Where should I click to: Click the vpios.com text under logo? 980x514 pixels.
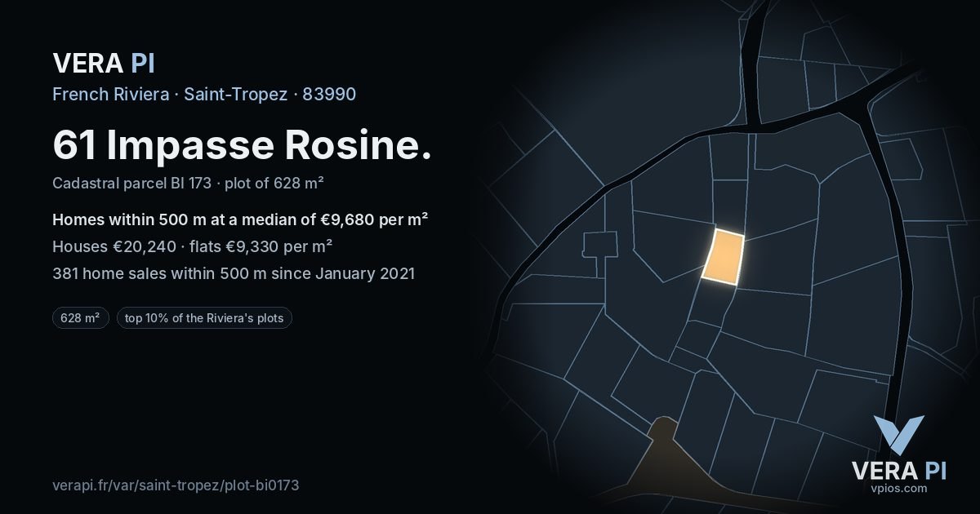898,488
